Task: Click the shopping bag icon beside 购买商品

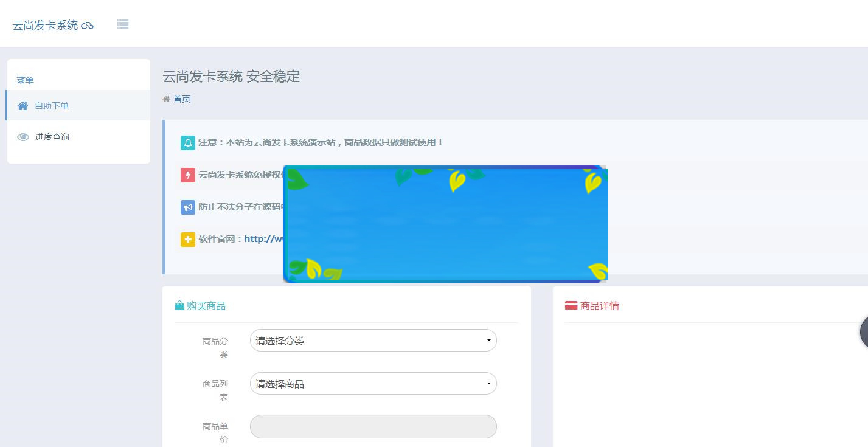Action: point(178,305)
